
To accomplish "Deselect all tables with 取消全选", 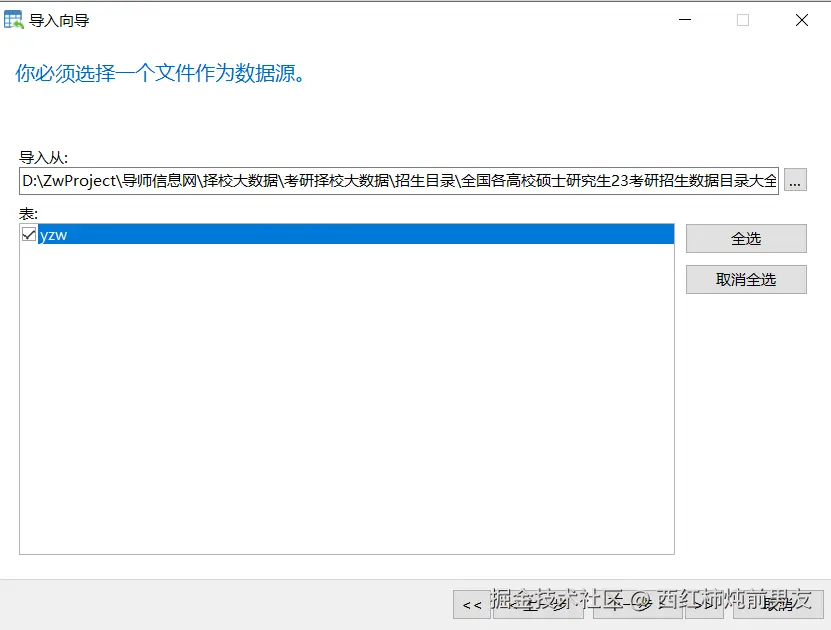I will 745,279.
